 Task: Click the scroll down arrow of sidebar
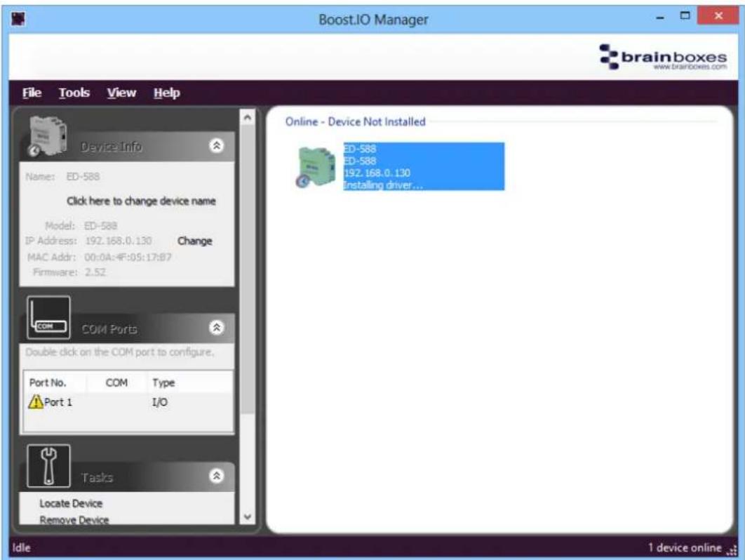[x=247, y=516]
